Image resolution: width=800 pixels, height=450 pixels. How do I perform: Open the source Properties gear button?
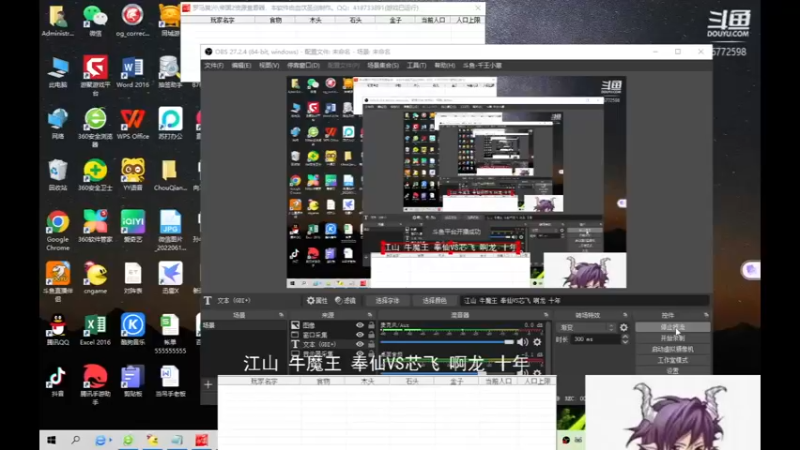317,301
